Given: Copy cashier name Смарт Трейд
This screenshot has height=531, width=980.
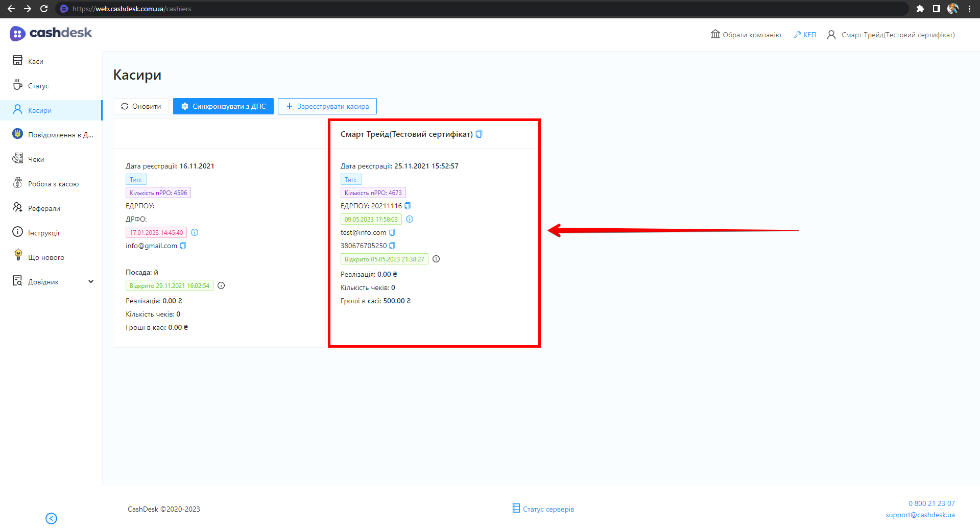Looking at the screenshot, I should point(479,134).
